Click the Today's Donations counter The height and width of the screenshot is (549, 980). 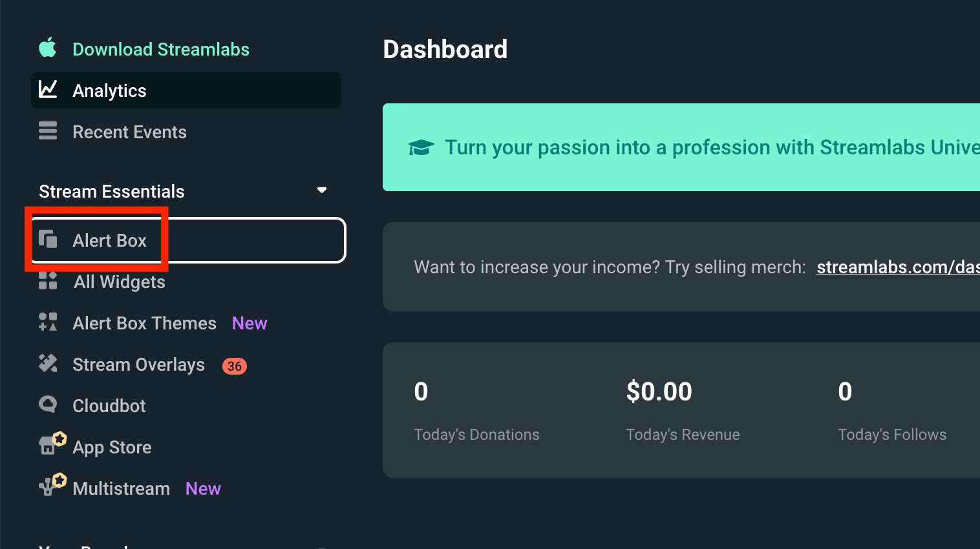click(x=476, y=434)
